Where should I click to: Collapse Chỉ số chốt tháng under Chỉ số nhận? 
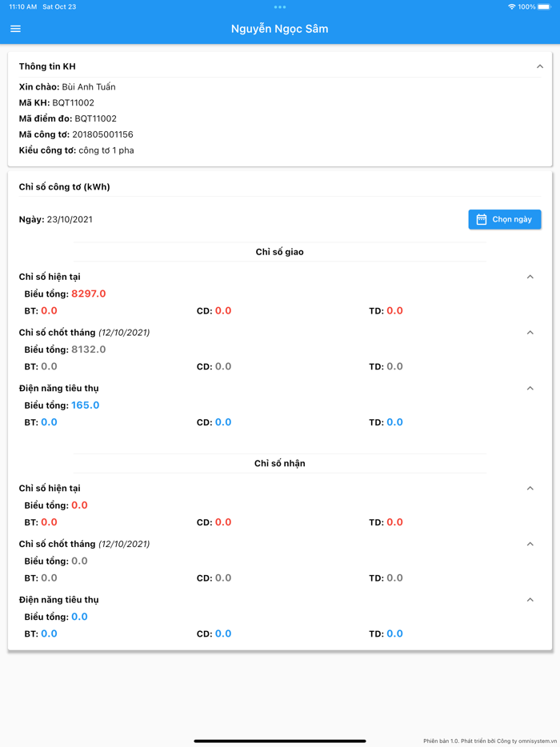click(530, 544)
